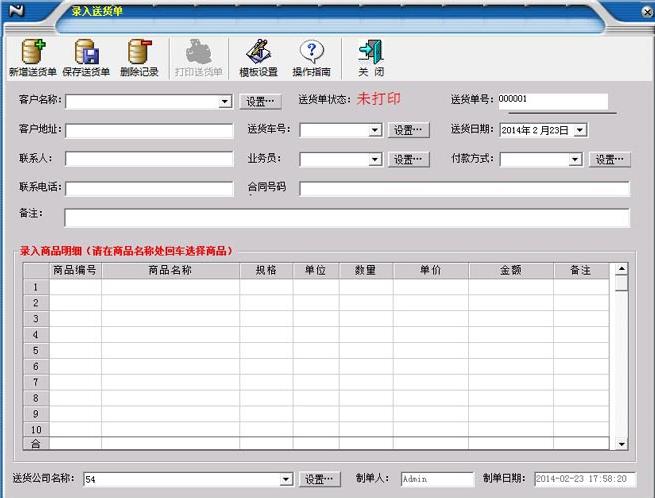
Task: Expand the 付款方式 dropdown list
Action: (x=575, y=159)
